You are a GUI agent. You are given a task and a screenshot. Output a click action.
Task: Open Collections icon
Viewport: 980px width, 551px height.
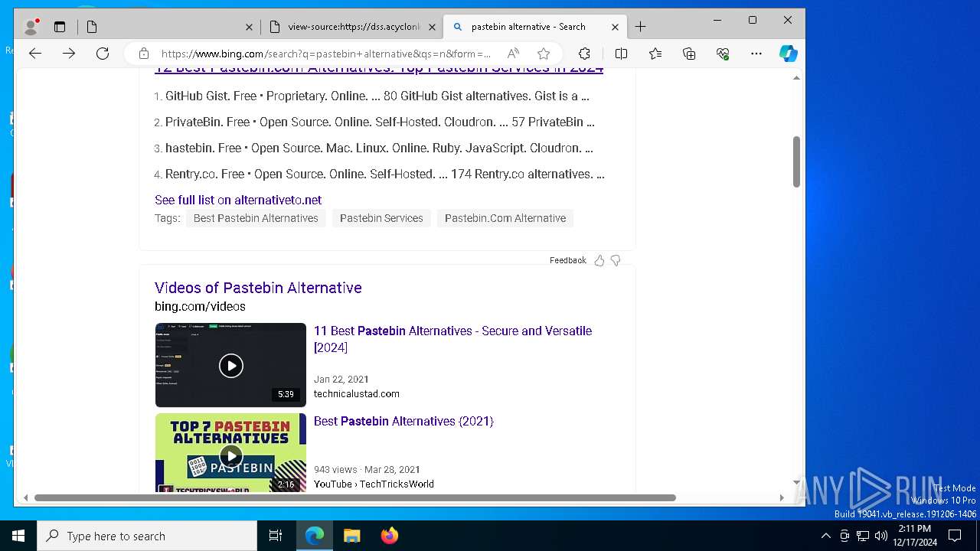tap(689, 54)
